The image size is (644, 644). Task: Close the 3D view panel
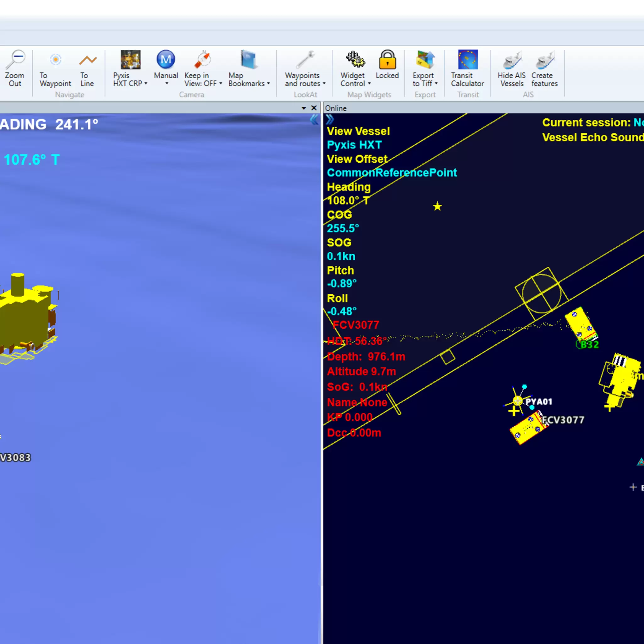314,108
